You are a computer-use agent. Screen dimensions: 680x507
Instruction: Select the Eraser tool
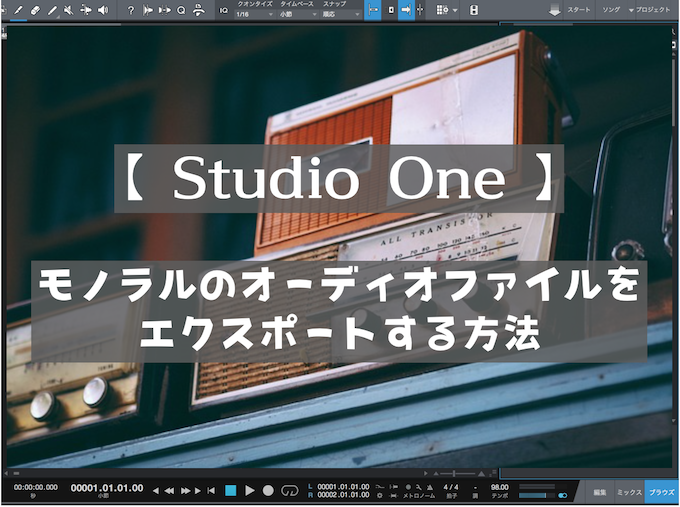[35, 10]
